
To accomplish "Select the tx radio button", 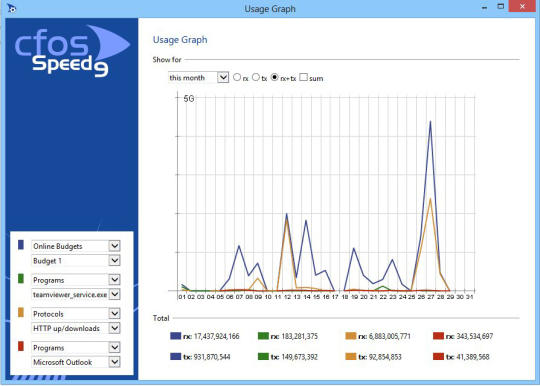I will pos(256,77).
